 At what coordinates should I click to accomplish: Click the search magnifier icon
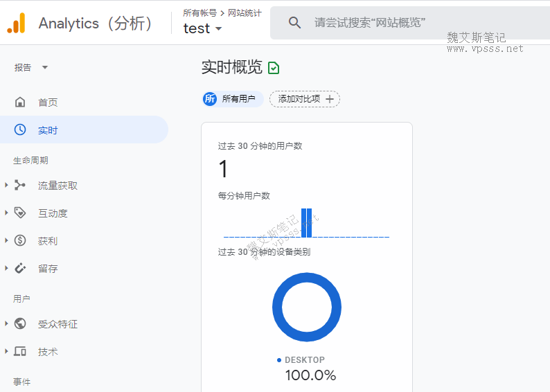294,23
